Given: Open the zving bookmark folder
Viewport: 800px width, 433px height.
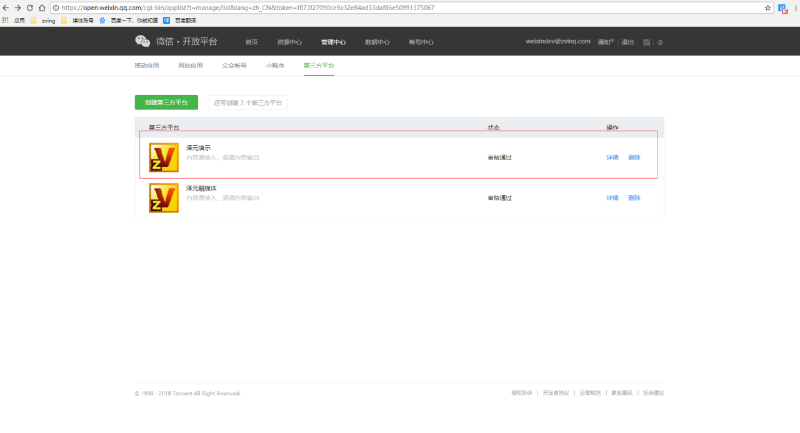Looking at the screenshot, I should 43,20.
